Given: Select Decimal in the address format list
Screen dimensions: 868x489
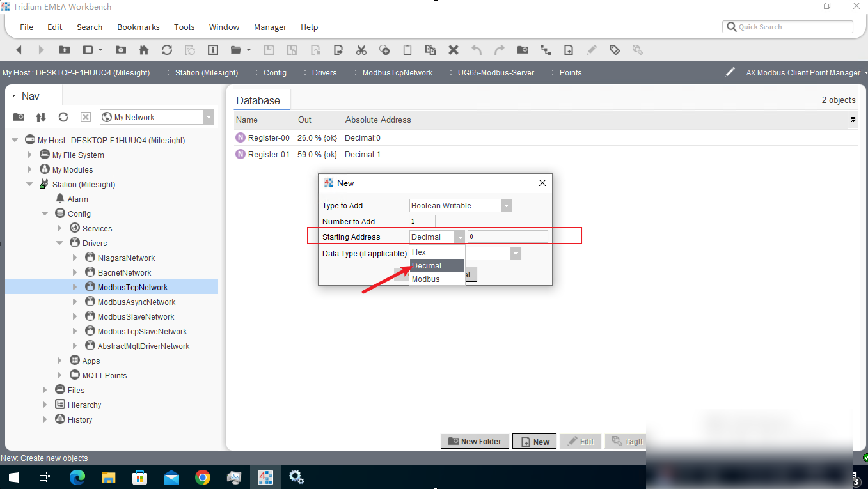Looking at the screenshot, I should pos(437,265).
